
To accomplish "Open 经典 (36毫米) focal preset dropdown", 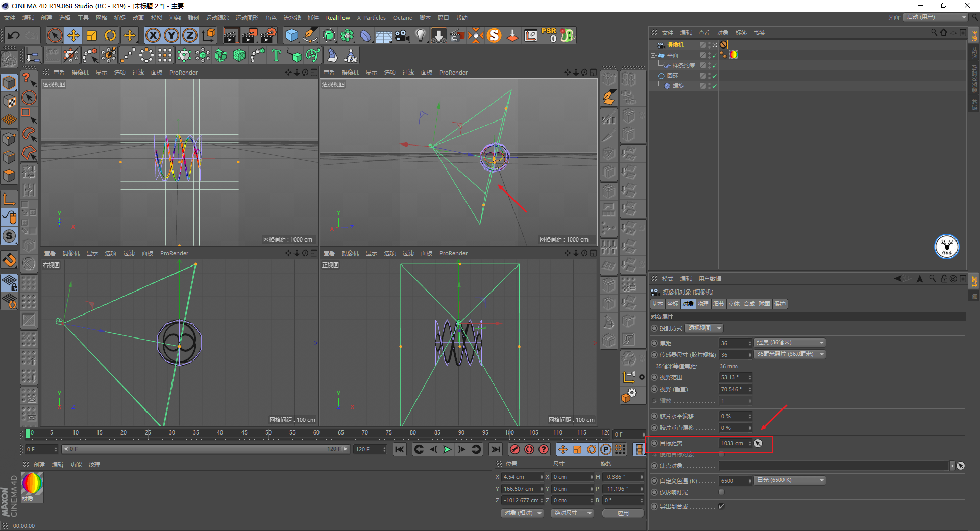I will (790, 343).
